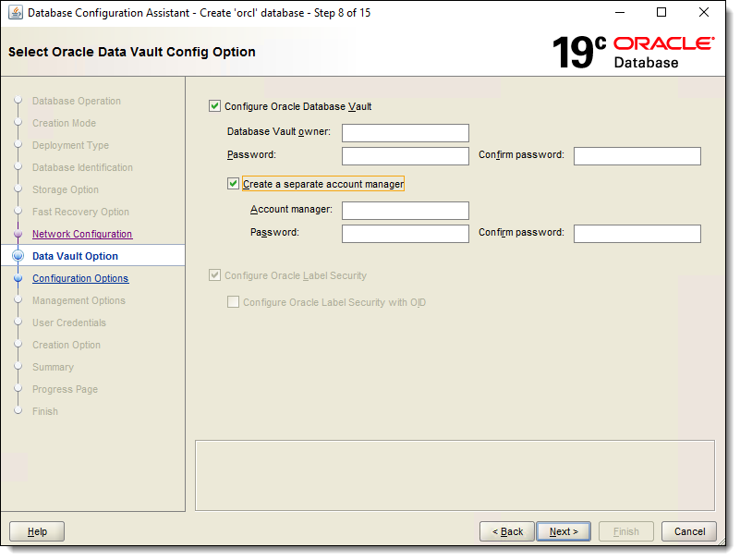Select the Data Vault Option step

pyautogui.click(x=75, y=256)
